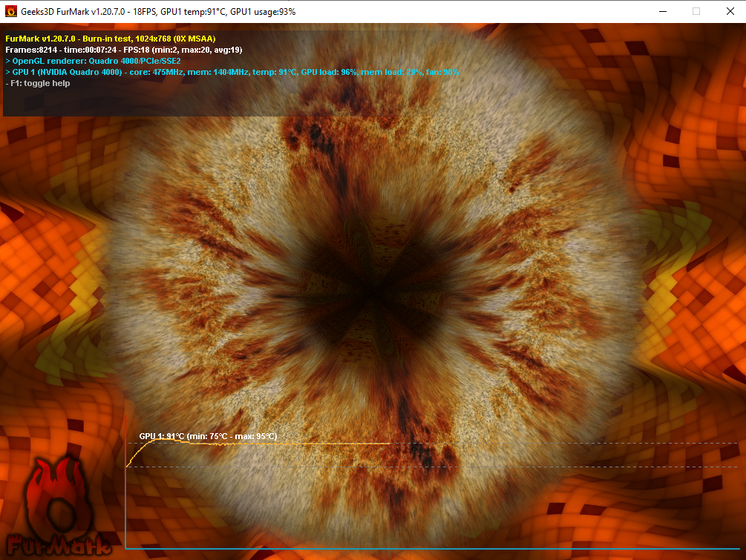This screenshot has height=560, width=746.
Task: Click 'GPU 1: 91°C (min: 75°C - max: 95°C)' label
Action: [x=208, y=436]
